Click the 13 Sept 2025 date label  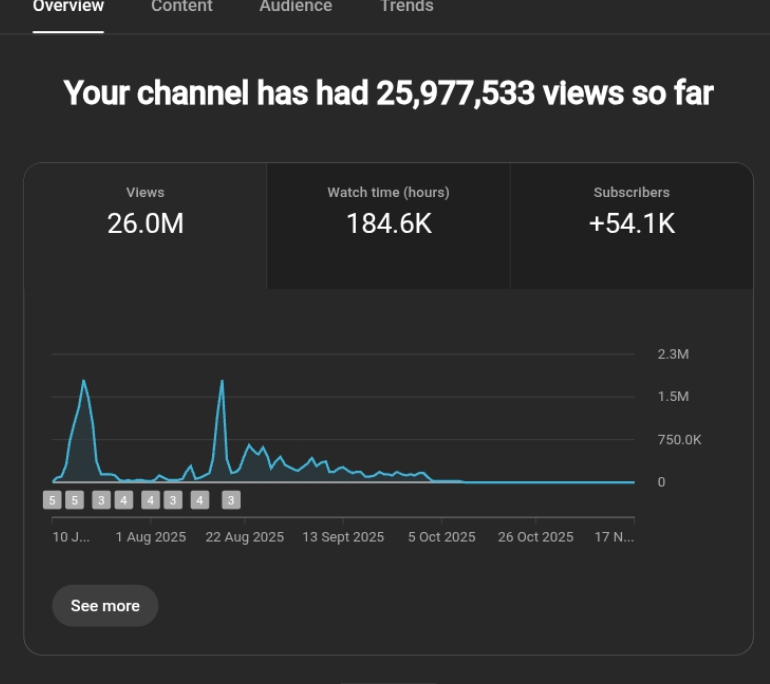pyautogui.click(x=343, y=537)
